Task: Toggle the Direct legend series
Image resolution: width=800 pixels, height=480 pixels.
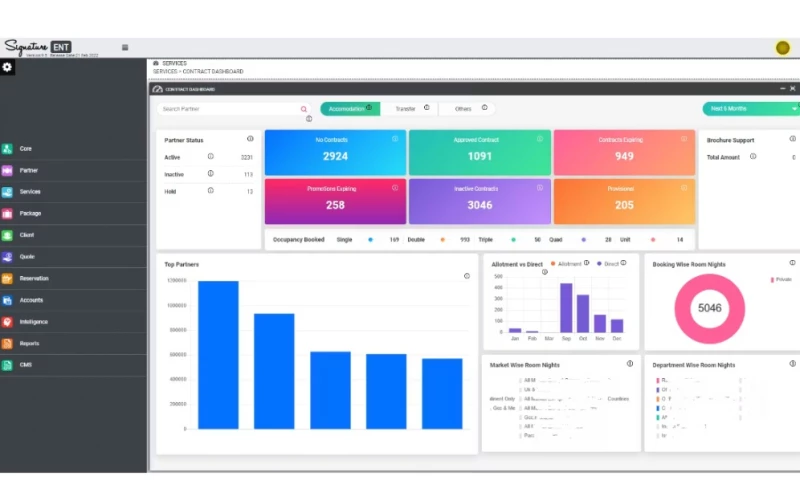Action: pos(608,264)
